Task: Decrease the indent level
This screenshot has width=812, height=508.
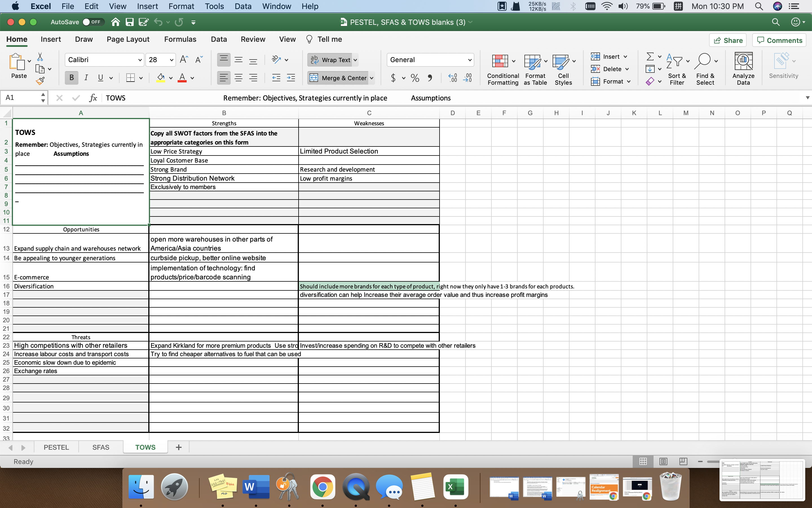Action: (x=276, y=78)
